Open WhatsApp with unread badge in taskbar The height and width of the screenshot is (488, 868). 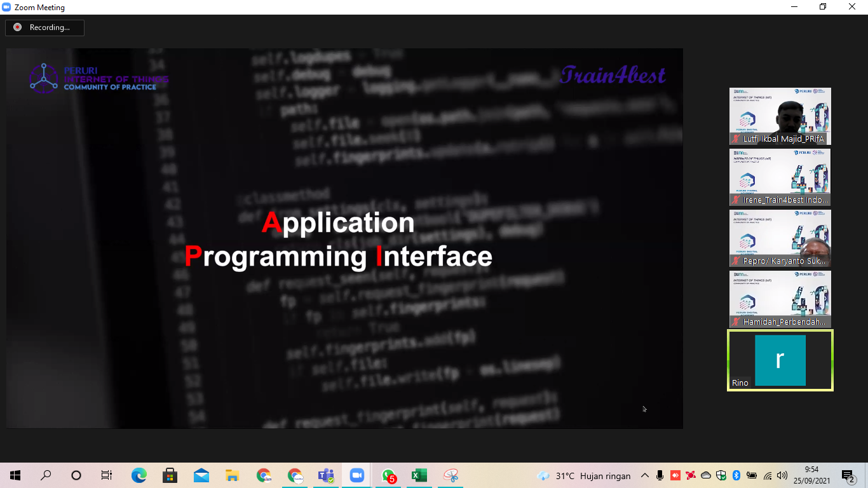click(x=388, y=475)
